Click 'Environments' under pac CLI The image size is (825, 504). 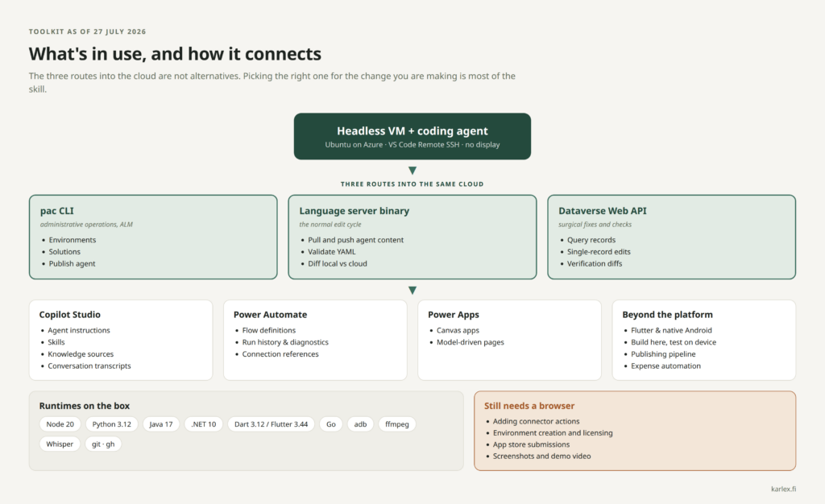click(x=73, y=240)
